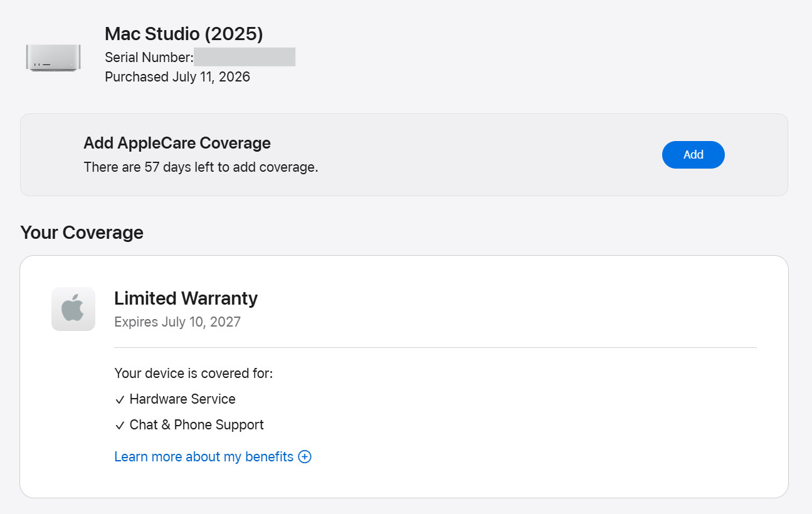
Task: Click the Hardware Service checkmark icon
Action: pos(120,400)
